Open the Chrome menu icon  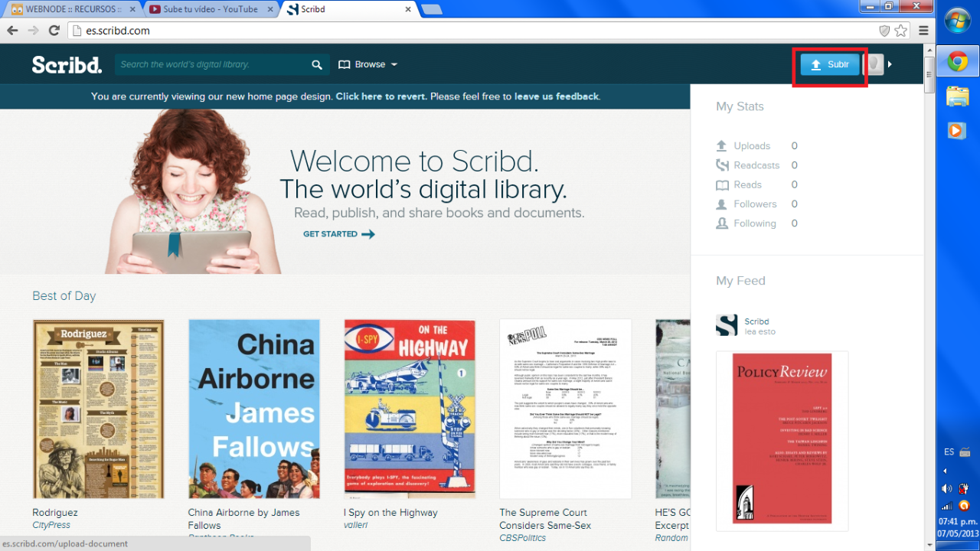pyautogui.click(x=923, y=31)
